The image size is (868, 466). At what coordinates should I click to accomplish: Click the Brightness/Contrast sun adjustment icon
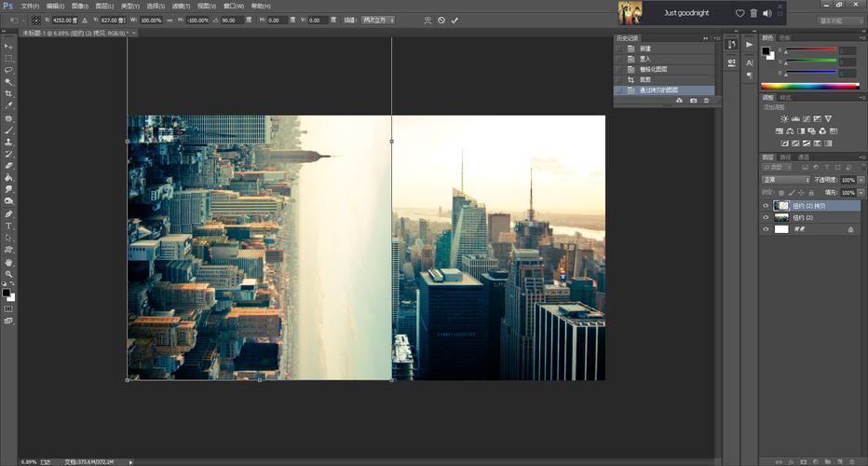click(784, 118)
